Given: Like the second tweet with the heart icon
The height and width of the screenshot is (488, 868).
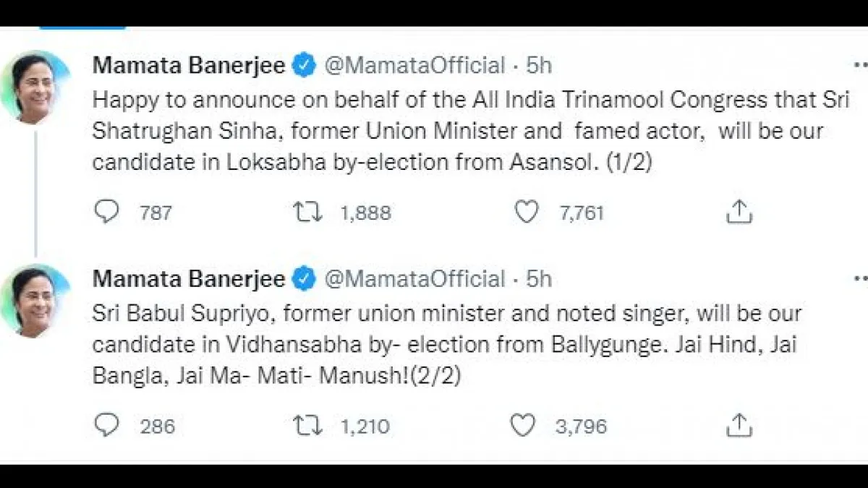Looking at the screenshot, I should coord(522,426).
